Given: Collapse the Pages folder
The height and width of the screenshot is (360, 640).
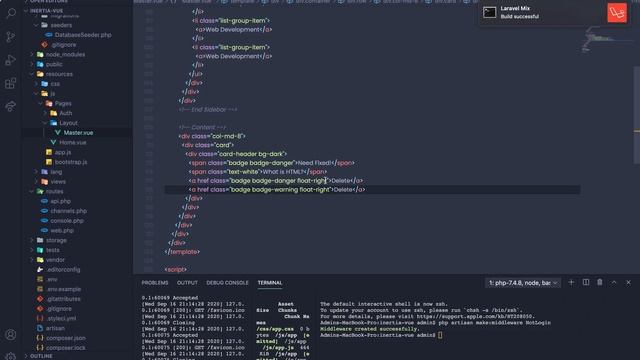Looking at the screenshot, I should [63, 104].
